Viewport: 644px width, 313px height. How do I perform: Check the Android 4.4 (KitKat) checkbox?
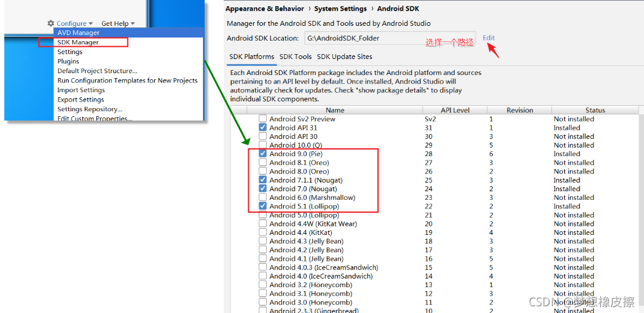click(263, 232)
